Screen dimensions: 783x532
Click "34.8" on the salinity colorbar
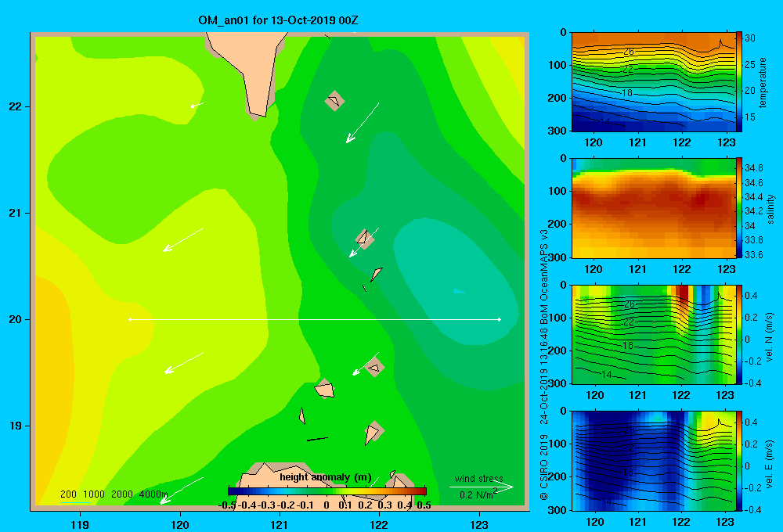pos(753,167)
